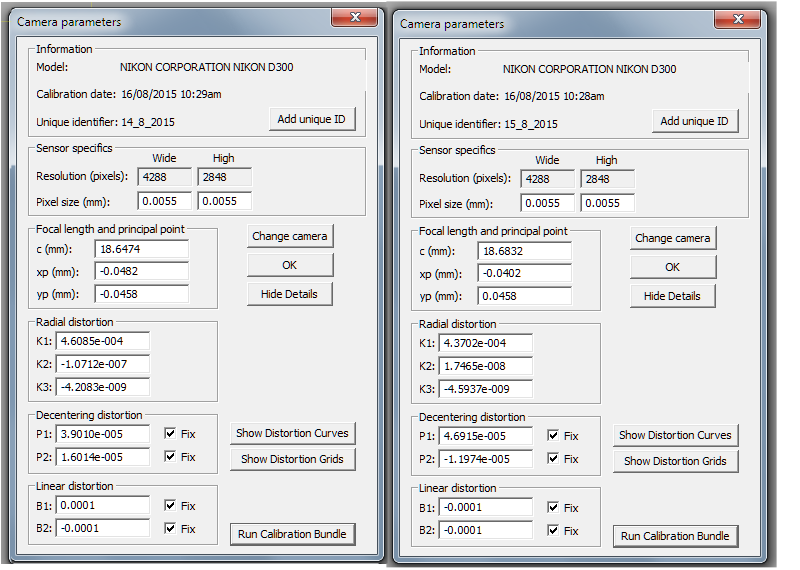
Task: Click P2 field showing 1.6014e-005
Action: [x=103, y=457]
